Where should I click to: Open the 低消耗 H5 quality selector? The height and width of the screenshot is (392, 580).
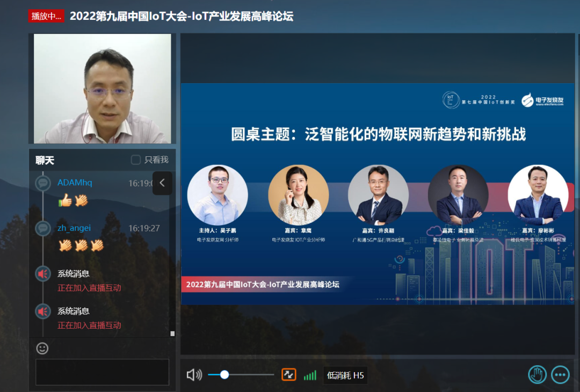pyautogui.click(x=344, y=375)
